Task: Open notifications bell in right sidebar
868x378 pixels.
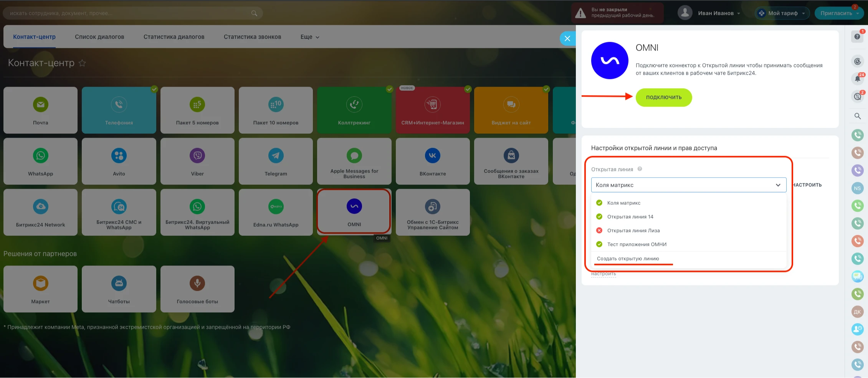Action: click(857, 79)
